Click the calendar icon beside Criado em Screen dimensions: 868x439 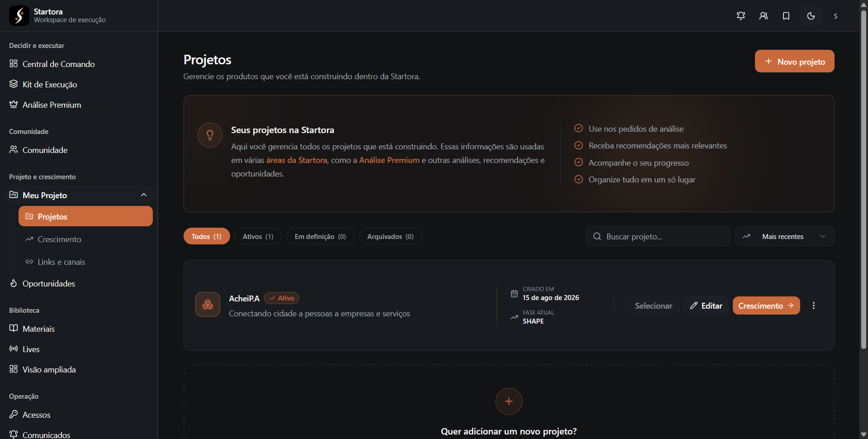514,293
